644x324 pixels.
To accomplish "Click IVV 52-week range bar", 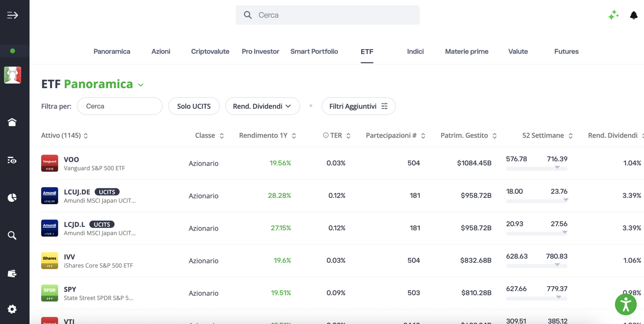I will [537, 266].
